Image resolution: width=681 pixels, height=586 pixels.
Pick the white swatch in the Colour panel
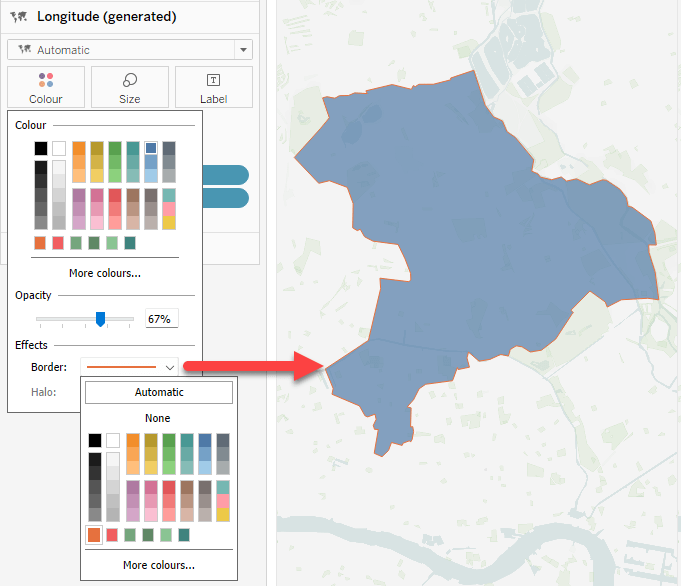point(59,148)
